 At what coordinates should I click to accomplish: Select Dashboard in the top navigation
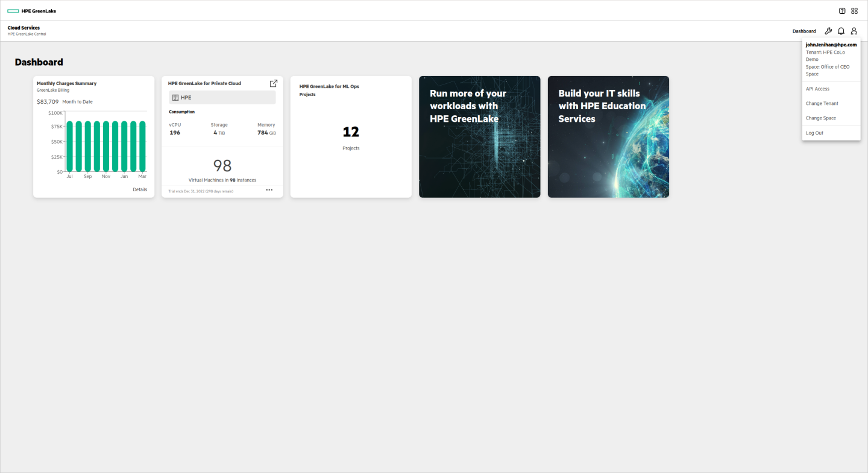coord(804,31)
